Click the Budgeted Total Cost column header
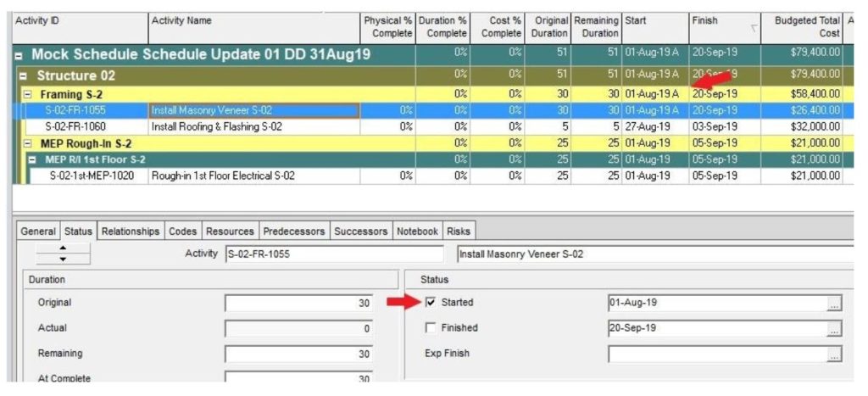 (801, 28)
